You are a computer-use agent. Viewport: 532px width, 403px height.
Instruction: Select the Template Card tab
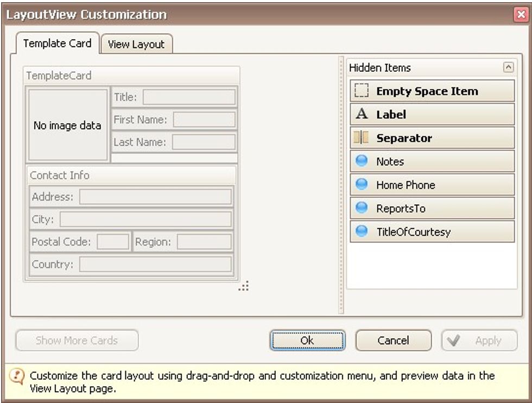pyautogui.click(x=57, y=45)
